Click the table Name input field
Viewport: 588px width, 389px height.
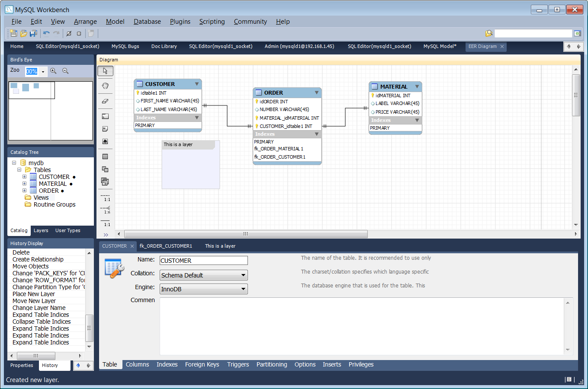[x=204, y=261]
